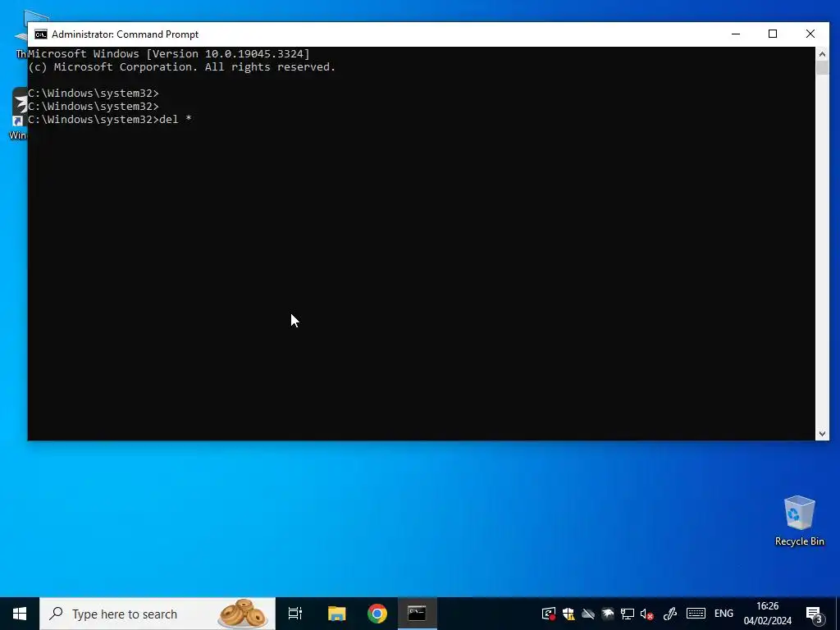This screenshot has width=840, height=630.
Task: Launch File Explorer from the taskbar
Action: pyautogui.click(x=337, y=614)
